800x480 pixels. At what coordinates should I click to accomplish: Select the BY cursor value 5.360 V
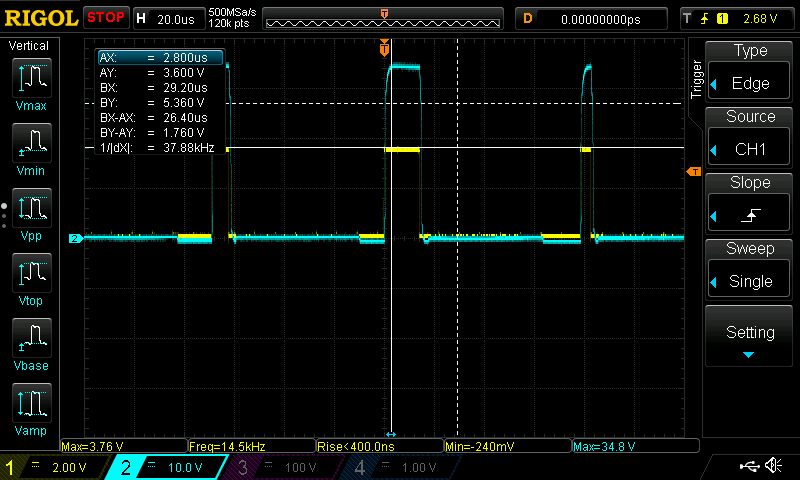153,103
